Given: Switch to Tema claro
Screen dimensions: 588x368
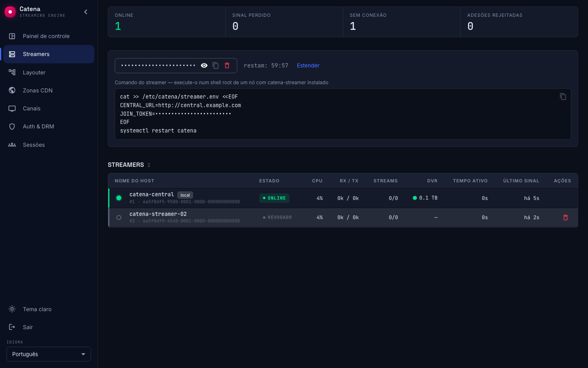Looking at the screenshot, I should 49,309.
